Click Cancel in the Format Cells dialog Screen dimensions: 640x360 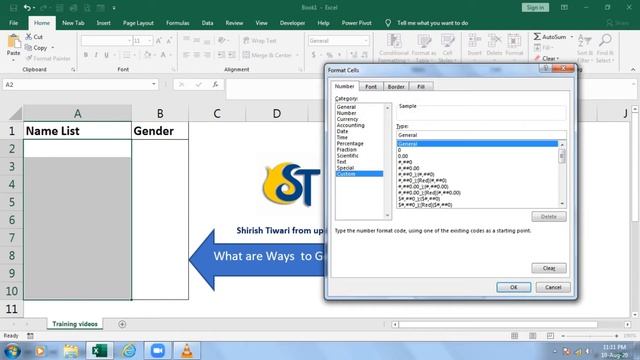tap(553, 287)
